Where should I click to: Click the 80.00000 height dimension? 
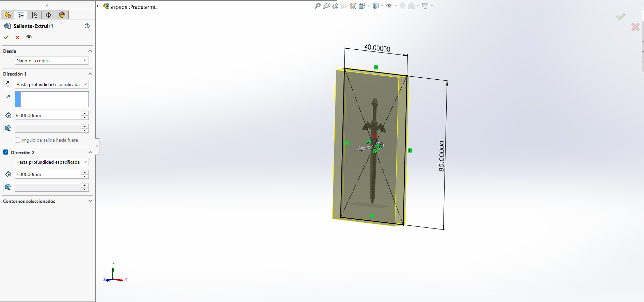441,156
